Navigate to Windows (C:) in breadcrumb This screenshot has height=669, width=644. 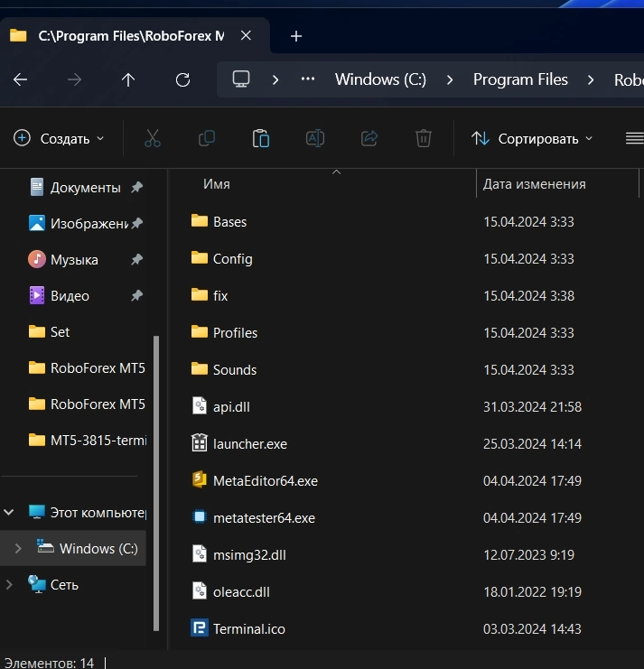(380, 79)
